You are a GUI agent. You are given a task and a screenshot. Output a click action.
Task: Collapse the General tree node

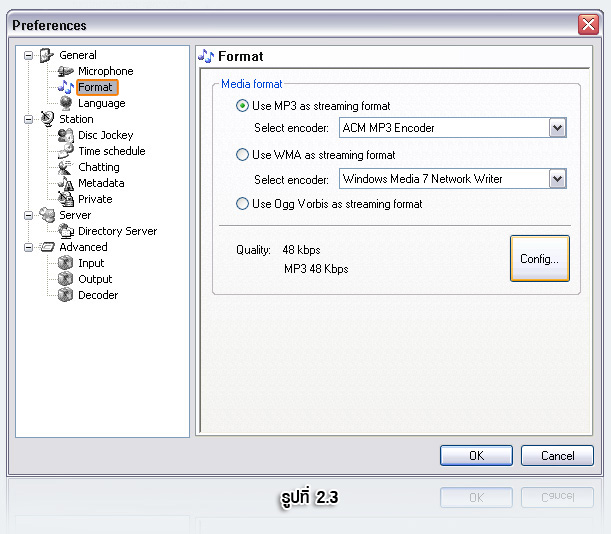[x=29, y=55]
